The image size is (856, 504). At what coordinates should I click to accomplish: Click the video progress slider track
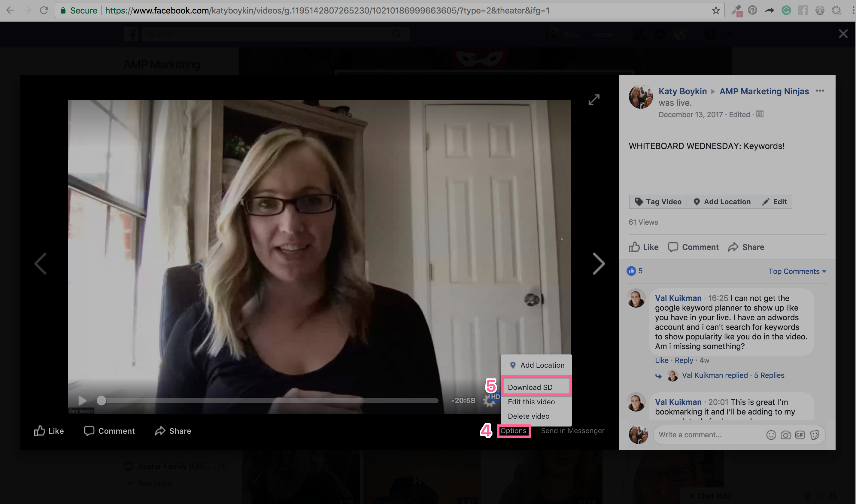pos(272,401)
